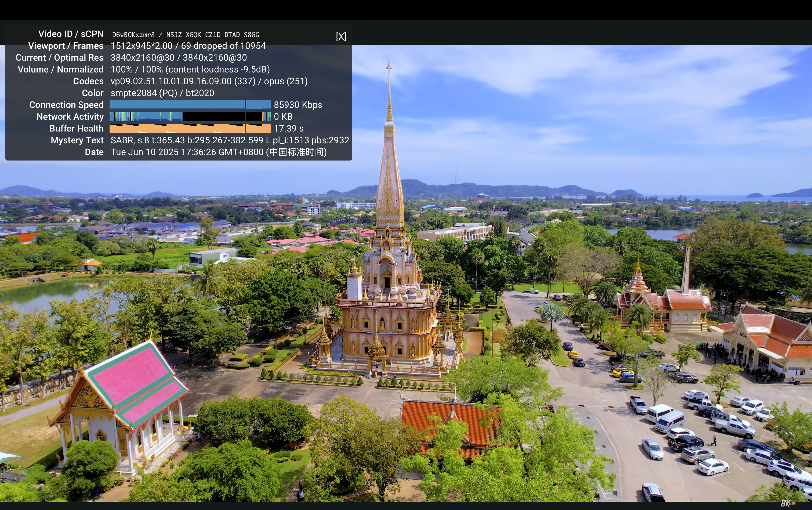
Task: Click the Connection Speed bar graph
Action: [x=190, y=105]
